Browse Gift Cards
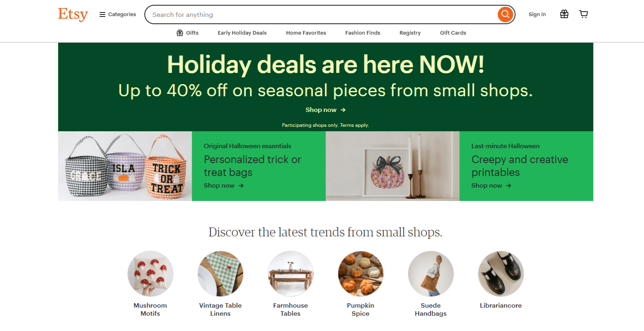644x331 pixels. [453, 33]
